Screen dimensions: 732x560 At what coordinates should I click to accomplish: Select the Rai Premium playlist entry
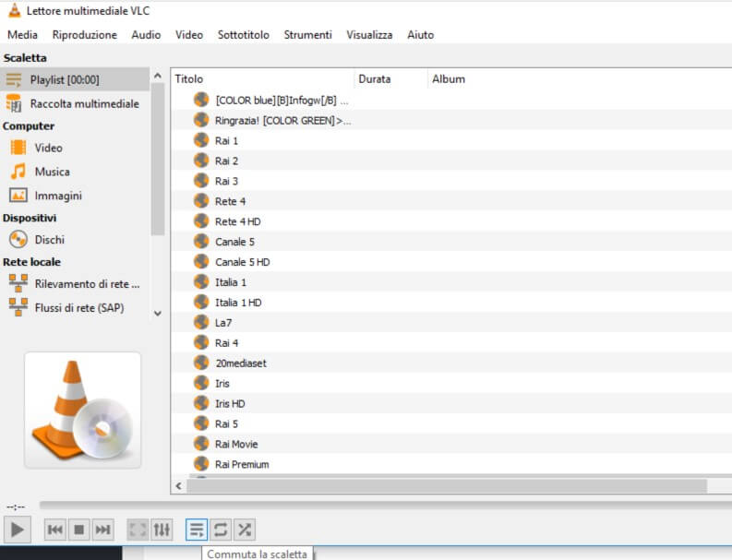(x=452, y=464)
